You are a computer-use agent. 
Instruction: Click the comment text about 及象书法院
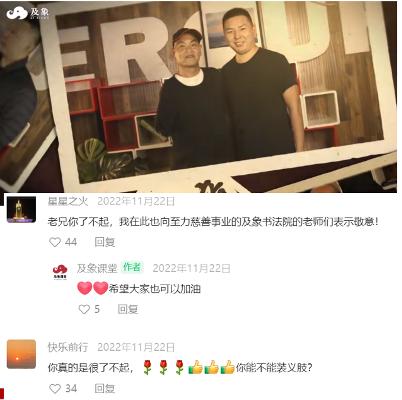click(213, 222)
